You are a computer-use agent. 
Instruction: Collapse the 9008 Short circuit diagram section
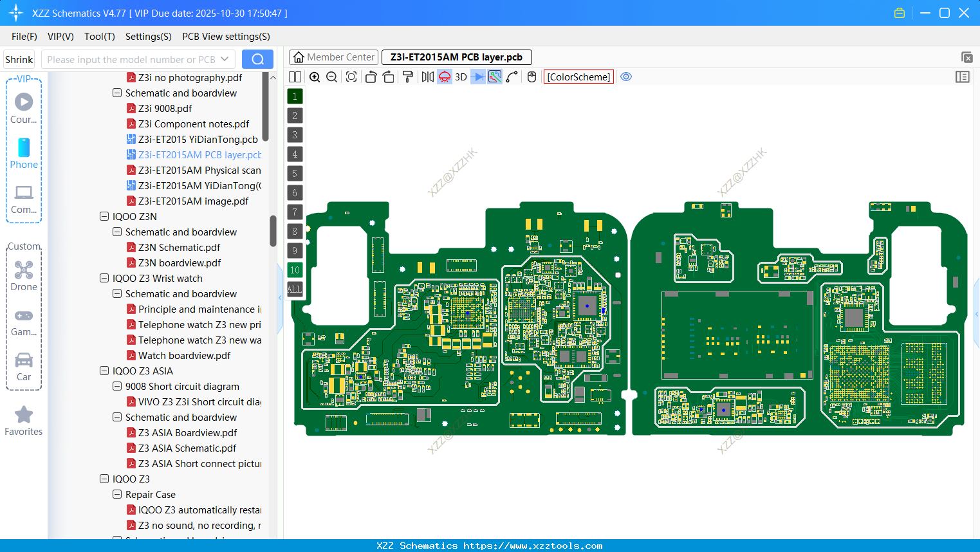[116, 386]
